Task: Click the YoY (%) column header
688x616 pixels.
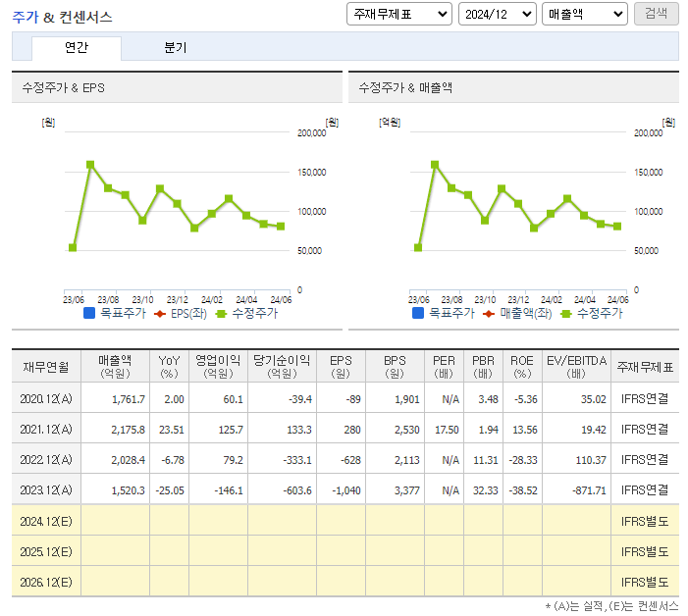Action: pos(169,367)
